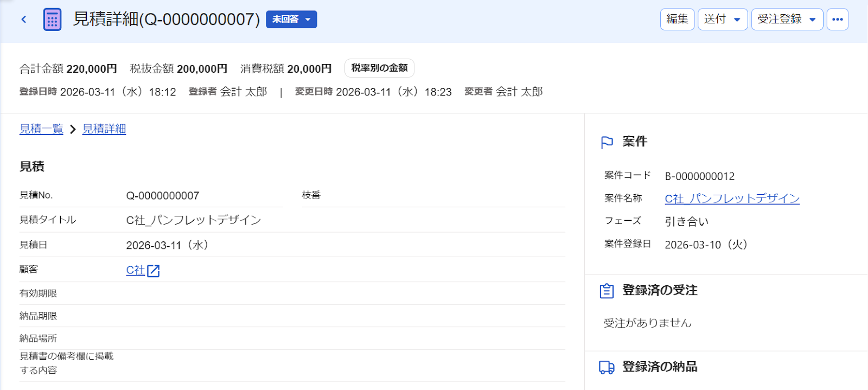The image size is (868, 390).
Task: Open the 未回答 status dropdown
Action: pos(291,20)
